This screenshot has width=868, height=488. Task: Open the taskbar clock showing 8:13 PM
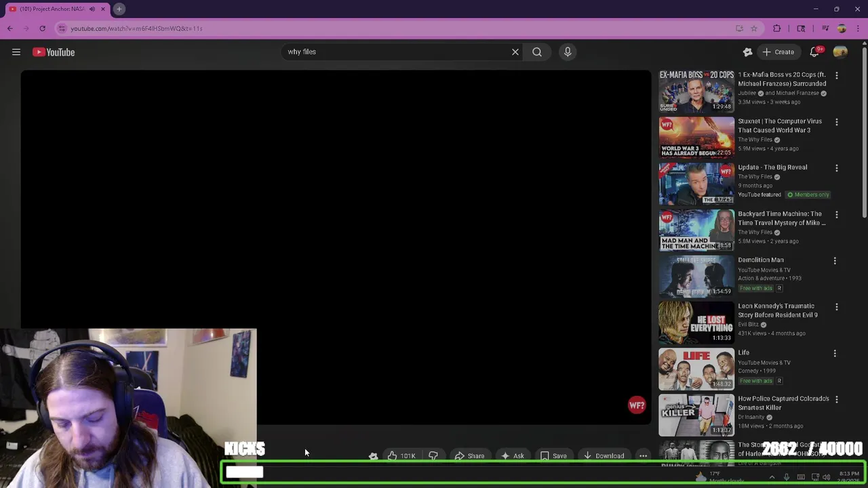[849, 476]
